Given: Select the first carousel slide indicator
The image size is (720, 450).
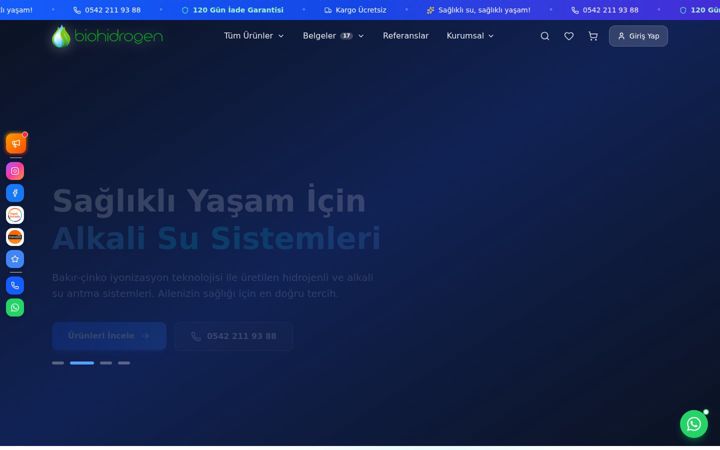Looking at the screenshot, I should (x=58, y=363).
